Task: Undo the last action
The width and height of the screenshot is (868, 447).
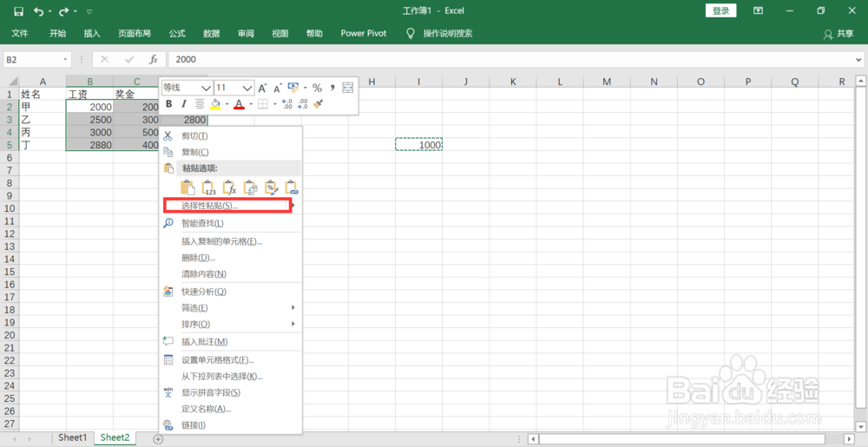Action: tap(38, 11)
